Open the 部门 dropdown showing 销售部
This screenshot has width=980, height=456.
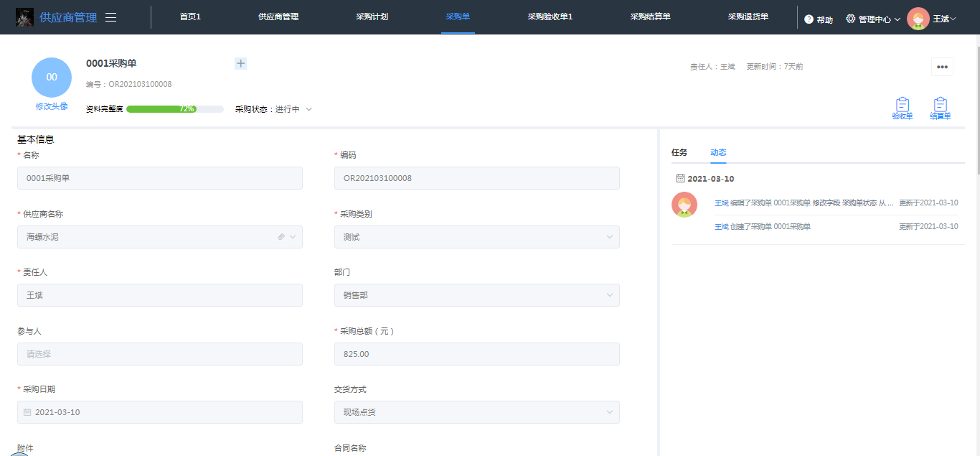[x=476, y=295]
